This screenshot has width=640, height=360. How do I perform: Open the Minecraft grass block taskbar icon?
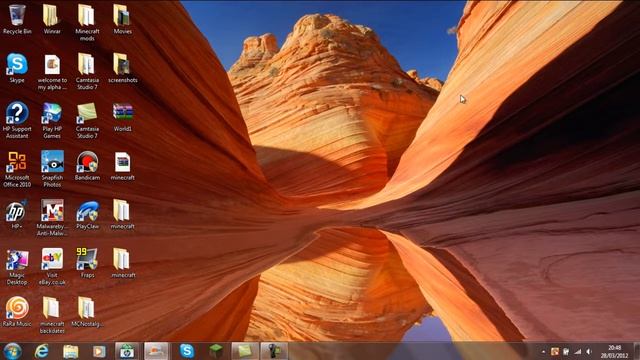[x=216, y=351]
